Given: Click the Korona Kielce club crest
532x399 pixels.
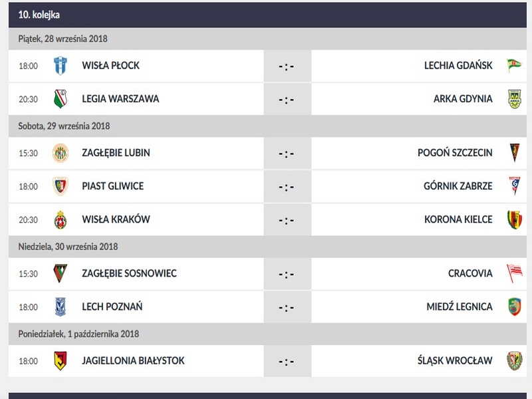Looking at the screenshot, I should [x=514, y=219].
